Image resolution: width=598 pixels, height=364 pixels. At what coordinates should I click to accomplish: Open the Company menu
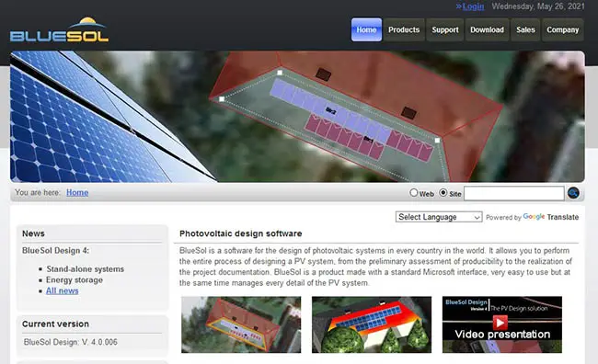pyautogui.click(x=562, y=29)
